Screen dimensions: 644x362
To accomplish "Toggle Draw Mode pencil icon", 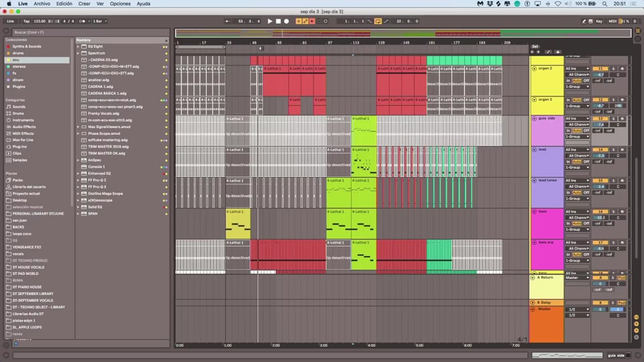I will click(x=584, y=21).
